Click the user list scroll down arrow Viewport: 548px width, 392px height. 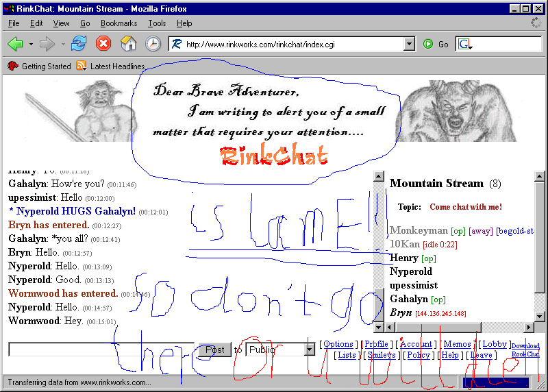540,317
